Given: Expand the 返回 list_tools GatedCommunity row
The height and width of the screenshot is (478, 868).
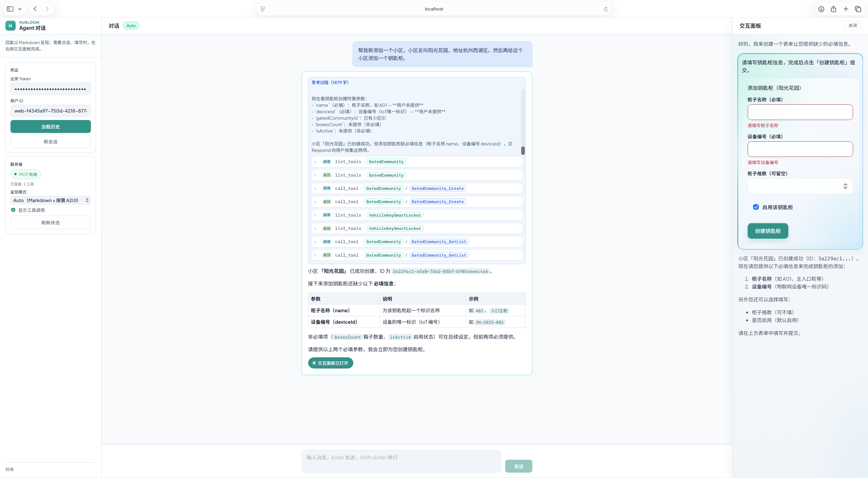Looking at the screenshot, I should (417, 175).
